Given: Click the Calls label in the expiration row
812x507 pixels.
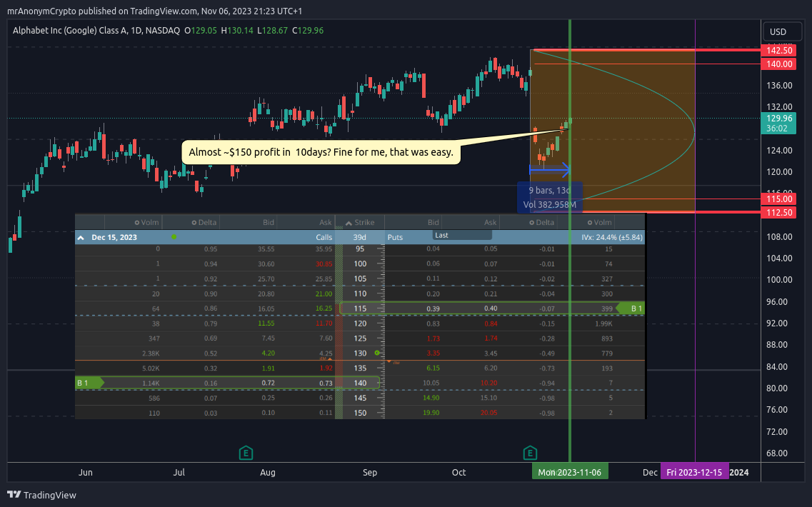Looking at the screenshot, I should [324, 237].
